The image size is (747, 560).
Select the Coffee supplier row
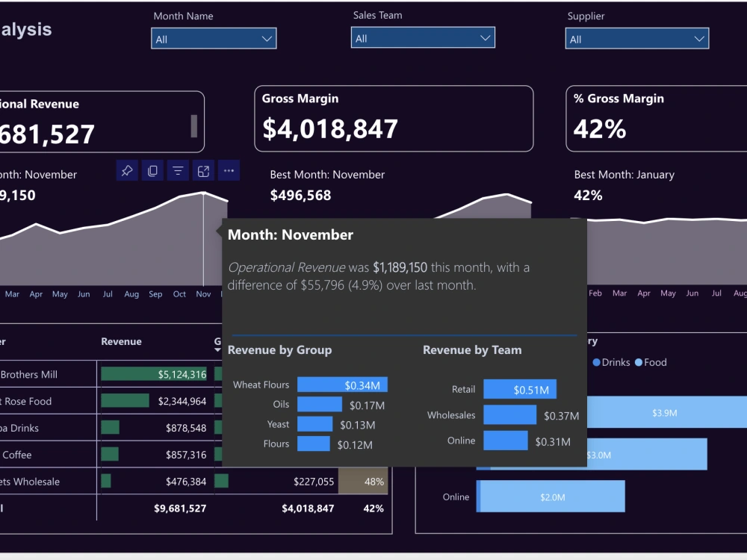pyautogui.click(x=111, y=454)
